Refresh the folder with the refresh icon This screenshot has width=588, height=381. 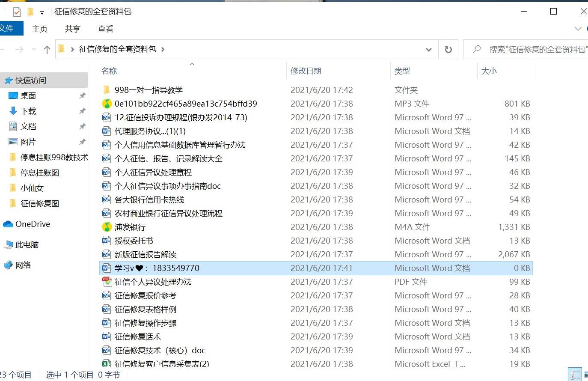(x=448, y=49)
